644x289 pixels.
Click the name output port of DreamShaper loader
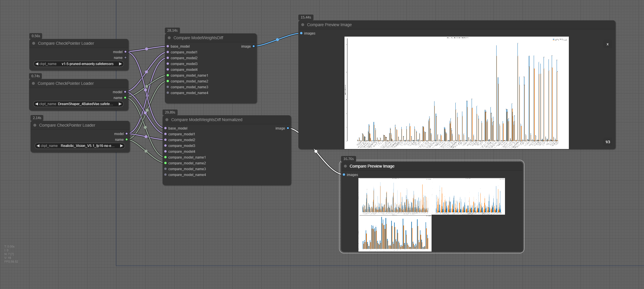click(125, 98)
